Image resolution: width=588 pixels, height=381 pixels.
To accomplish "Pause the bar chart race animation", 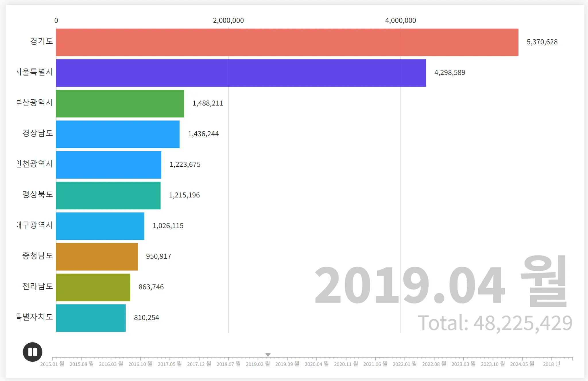I will (32, 352).
